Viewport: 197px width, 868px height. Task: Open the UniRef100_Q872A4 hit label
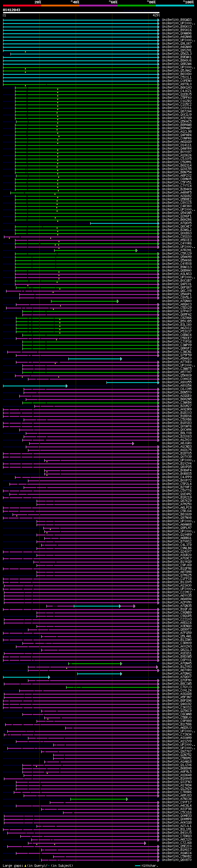coord(177,111)
